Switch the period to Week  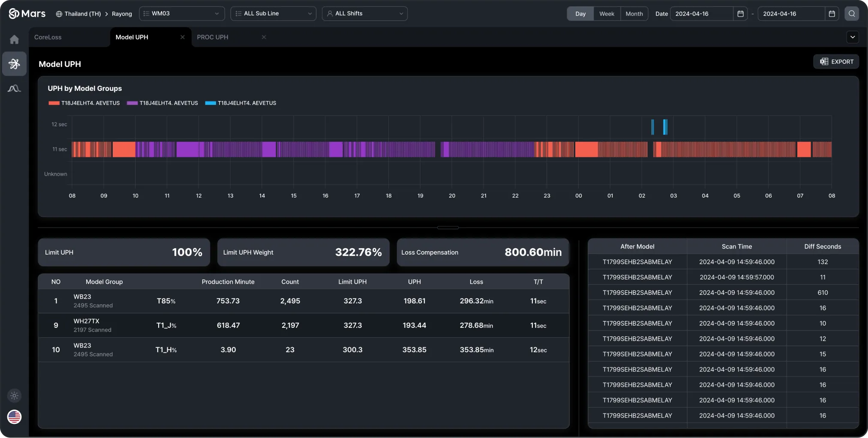pos(607,14)
